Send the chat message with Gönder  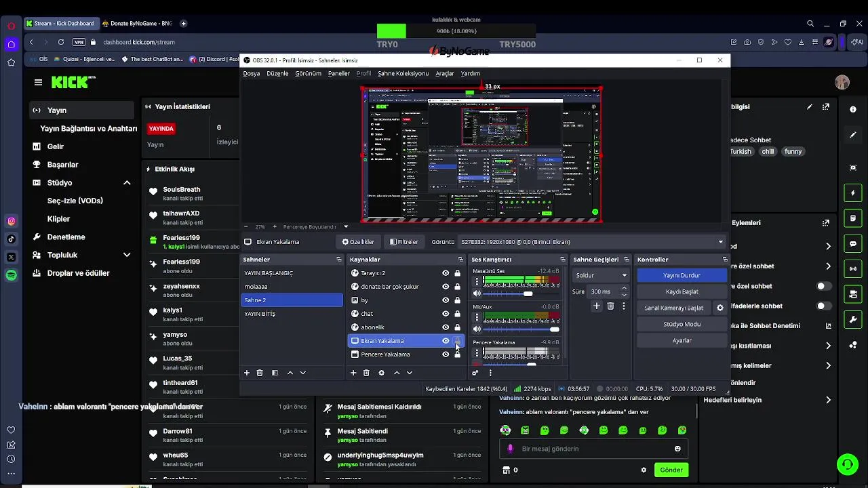coord(671,470)
